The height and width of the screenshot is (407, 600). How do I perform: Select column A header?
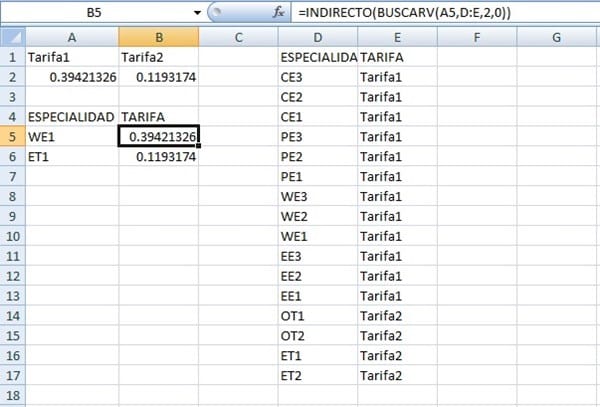(x=72, y=37)
